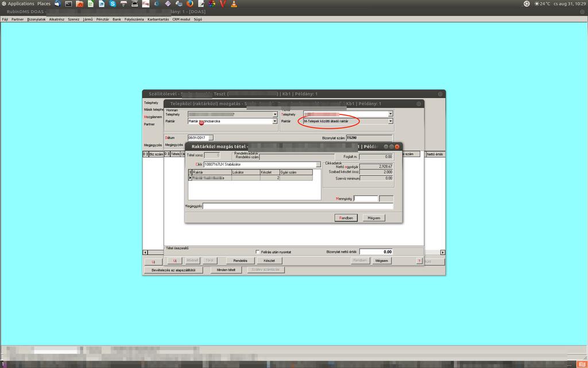
Task: Click Bevételezés az alapszállítótól button
Action: (x=173, y=270)
